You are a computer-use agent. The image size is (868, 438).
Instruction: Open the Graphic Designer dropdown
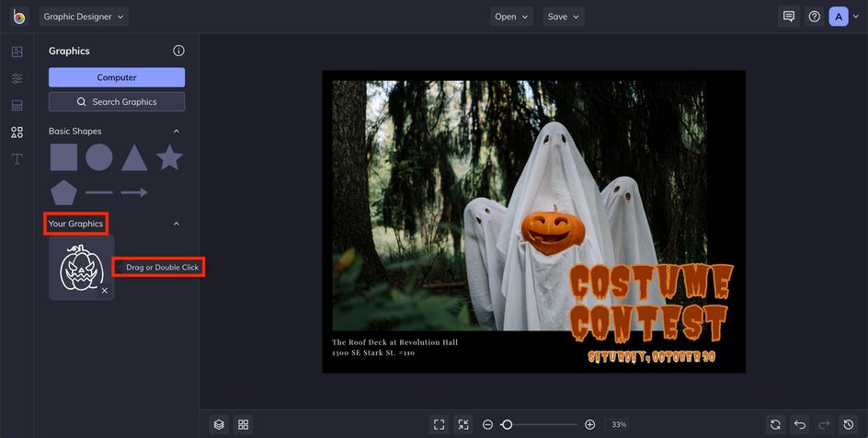click(x=84, y=17)
